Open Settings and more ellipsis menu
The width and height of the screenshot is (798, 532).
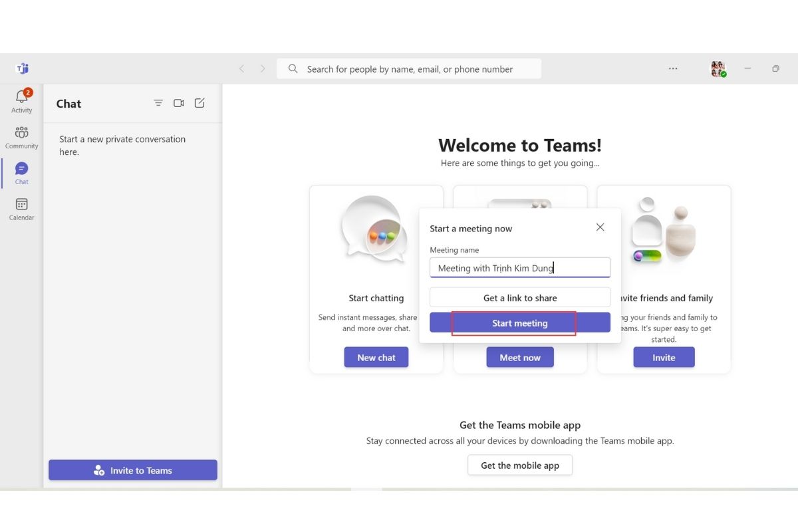(673, 68)
